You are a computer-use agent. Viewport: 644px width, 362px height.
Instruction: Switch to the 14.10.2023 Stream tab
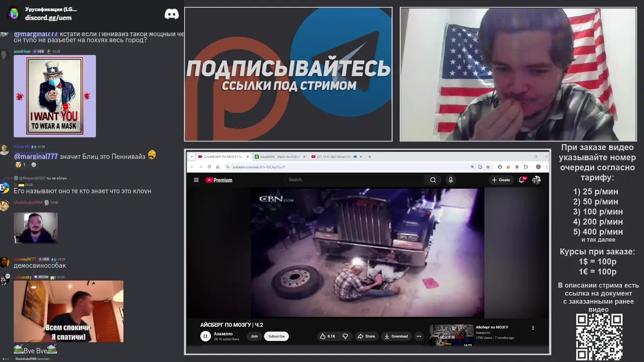point(337,156)
